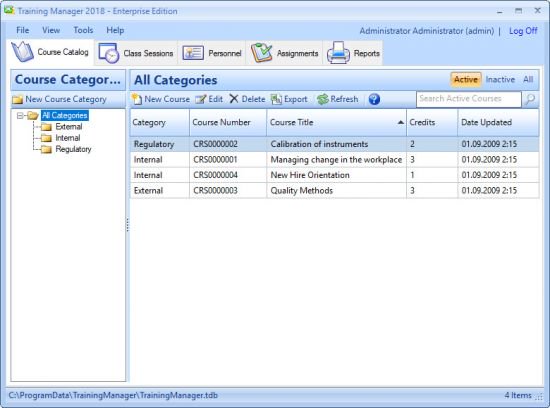Collapse the All Categories tree node
Image resolution: width=550 pixels, height=408 pixels.
coord(20,115)
